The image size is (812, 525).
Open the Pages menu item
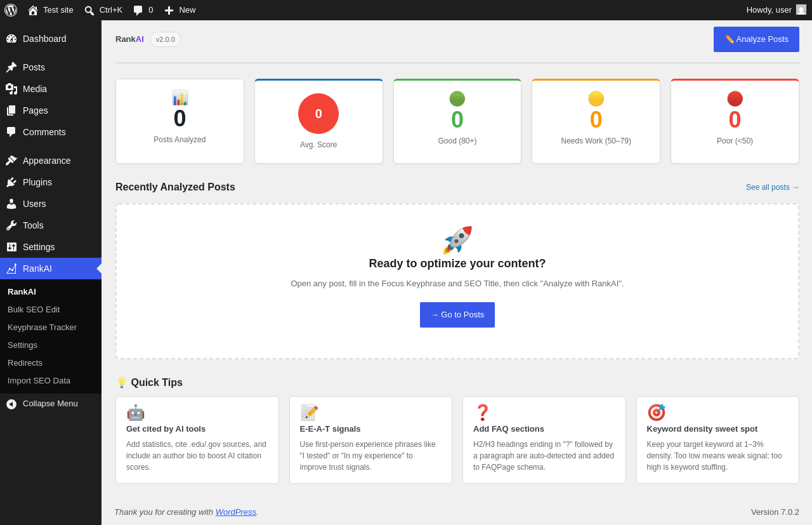tap(51, 110)
